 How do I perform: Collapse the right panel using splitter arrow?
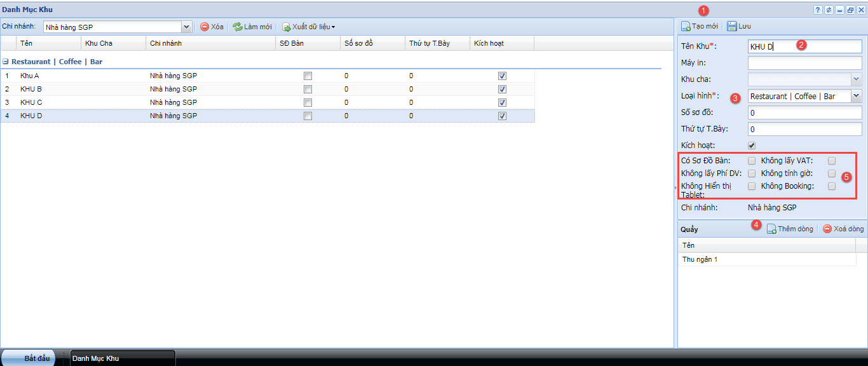tap(675, 188)
